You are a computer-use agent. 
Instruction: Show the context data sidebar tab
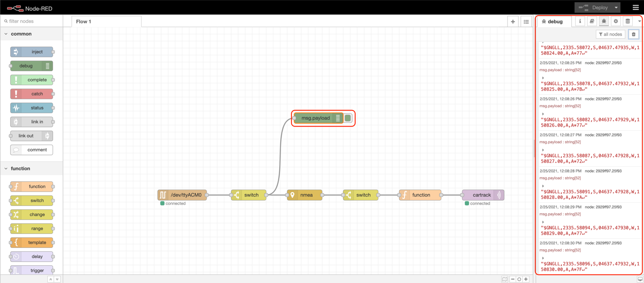(x=628, y=21)
